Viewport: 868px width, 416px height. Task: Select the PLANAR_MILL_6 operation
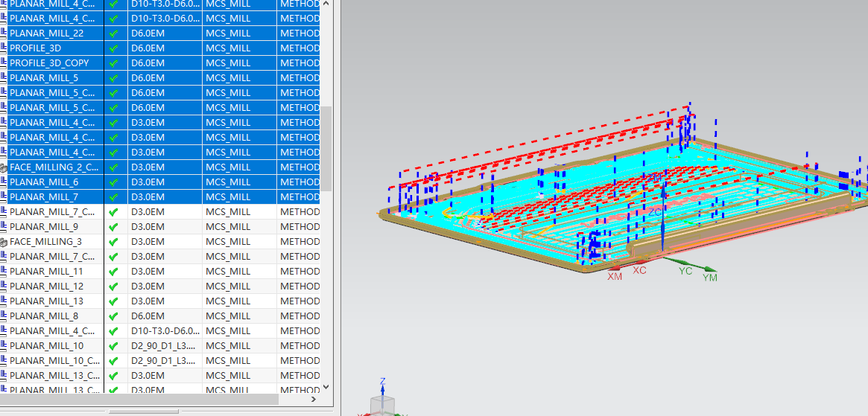[x=44, y=182]
